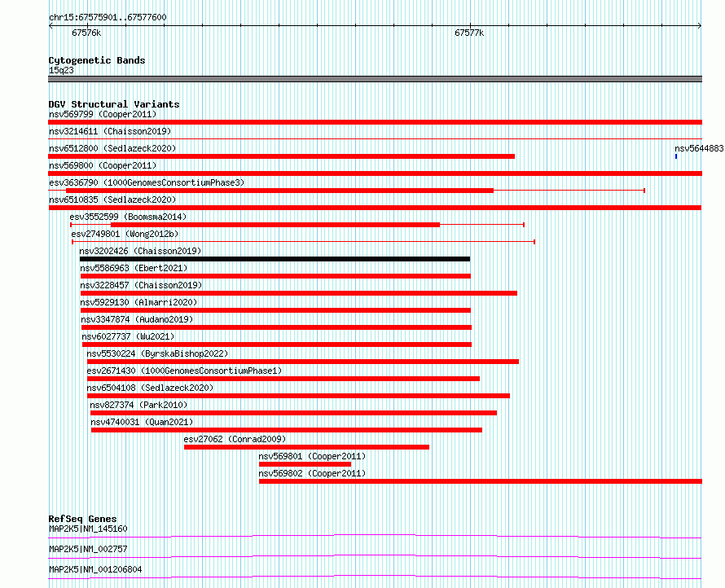Select the nsv569802 (Cooper2011) label
Viewport: 725px width, 588px height.
[312, 473]
